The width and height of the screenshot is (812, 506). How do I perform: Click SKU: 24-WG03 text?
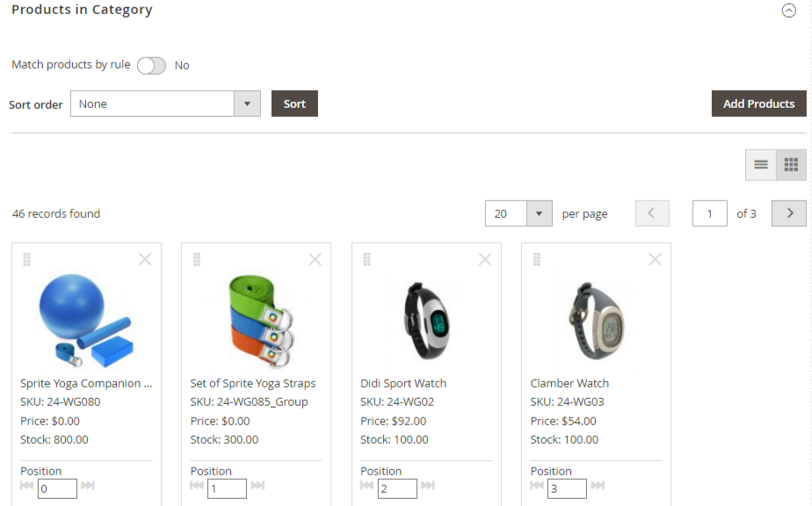[567, 401]
